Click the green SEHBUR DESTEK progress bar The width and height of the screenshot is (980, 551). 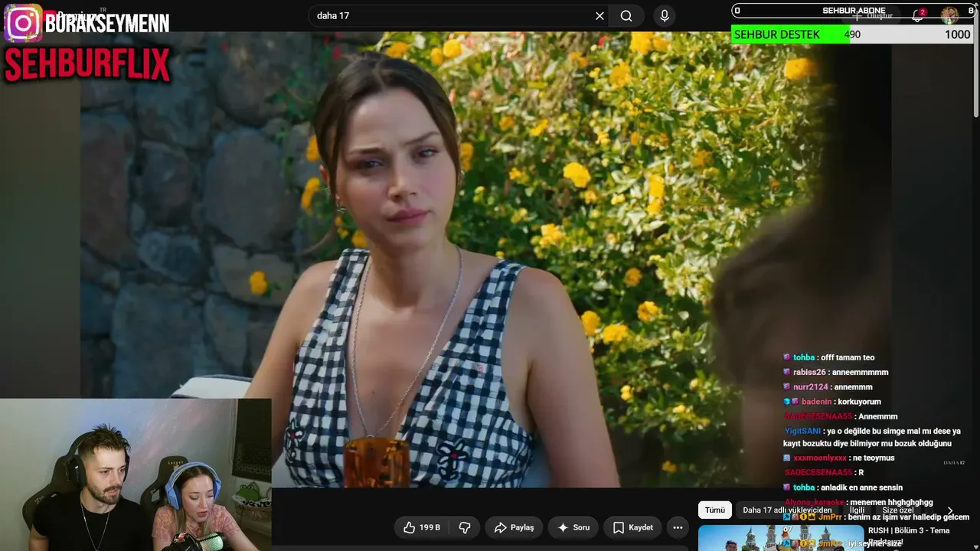click(790, 34)
